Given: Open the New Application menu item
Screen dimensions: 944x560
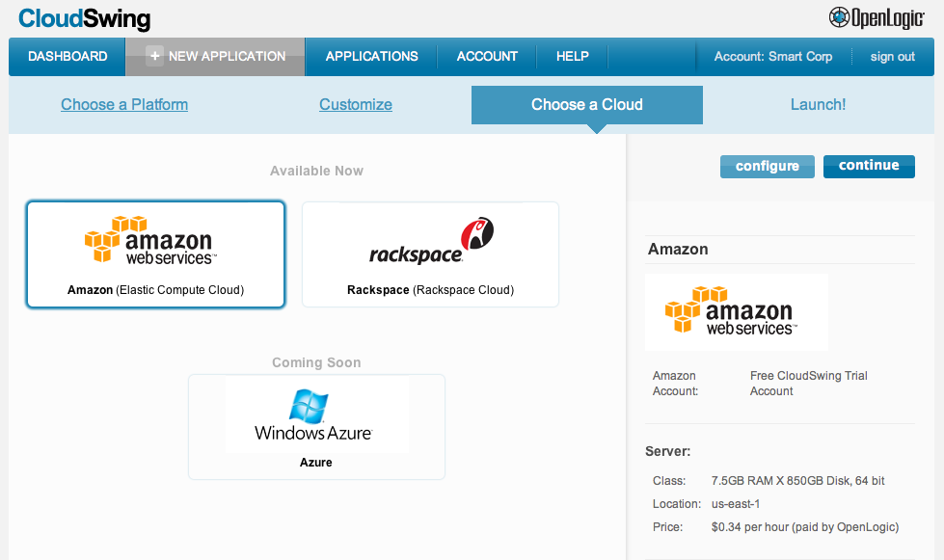Looking at the screenshot, I should click(216, 57).
